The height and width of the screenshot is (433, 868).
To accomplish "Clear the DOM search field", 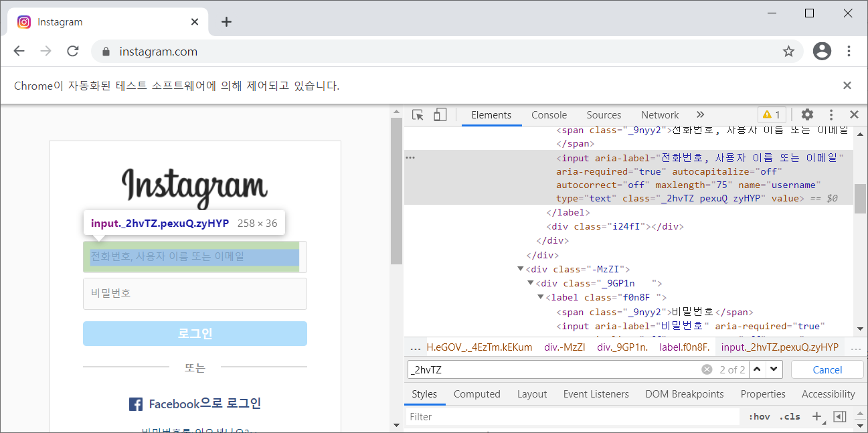I will (x=707, y=369).
